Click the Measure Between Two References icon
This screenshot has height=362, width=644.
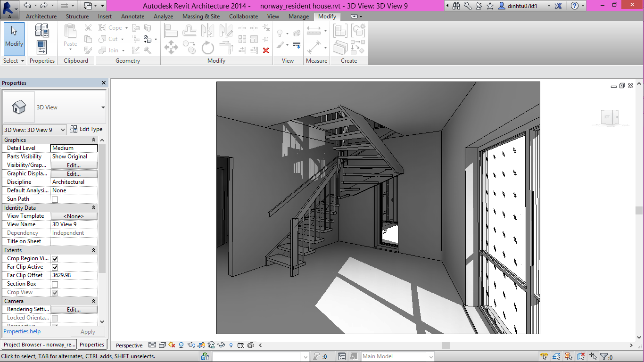(x=314, y=48)
